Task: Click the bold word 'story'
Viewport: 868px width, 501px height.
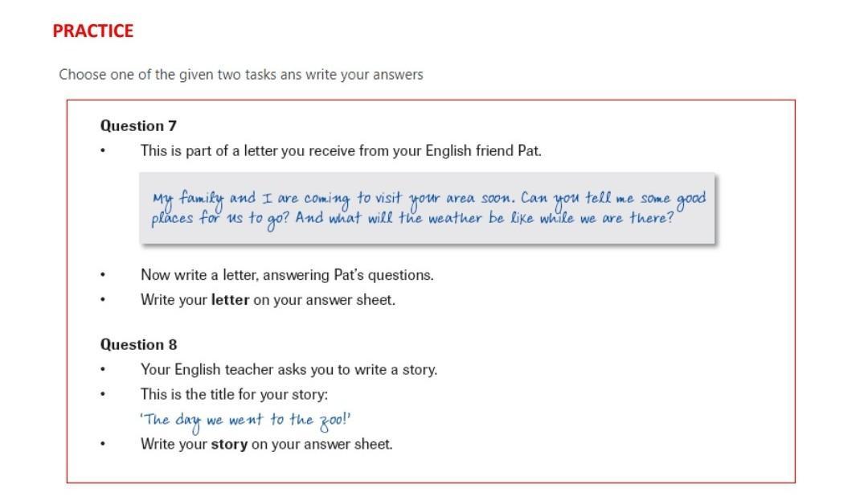Action: [229, 444]
